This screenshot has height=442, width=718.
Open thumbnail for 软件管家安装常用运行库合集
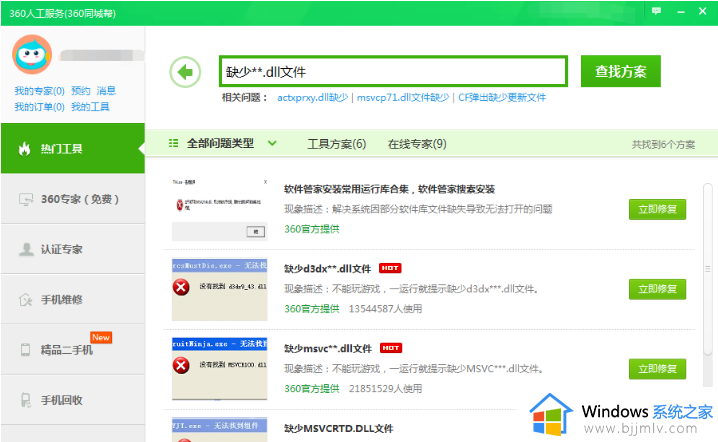click(x=219, y=209)
